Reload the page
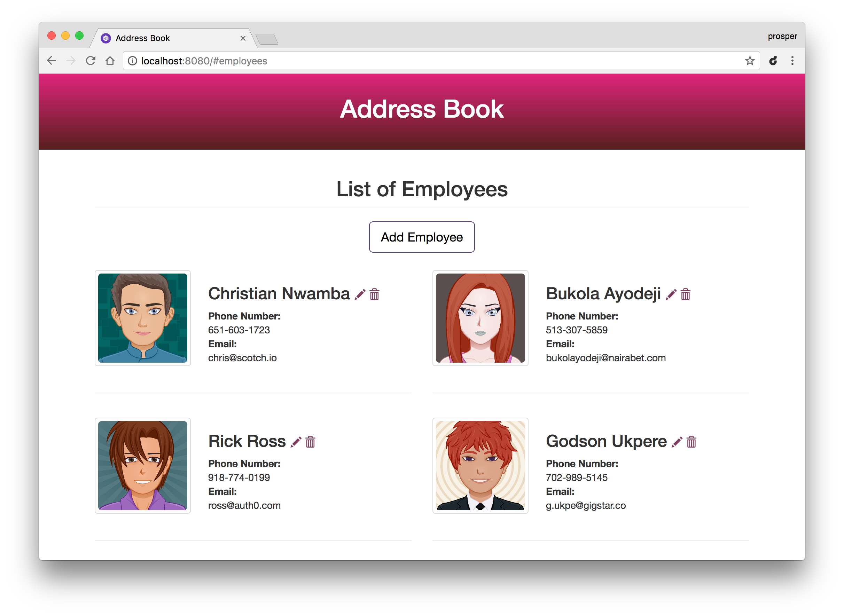This screenshot has width=844, height=616. pyautogui.click(x=91, y=61)
